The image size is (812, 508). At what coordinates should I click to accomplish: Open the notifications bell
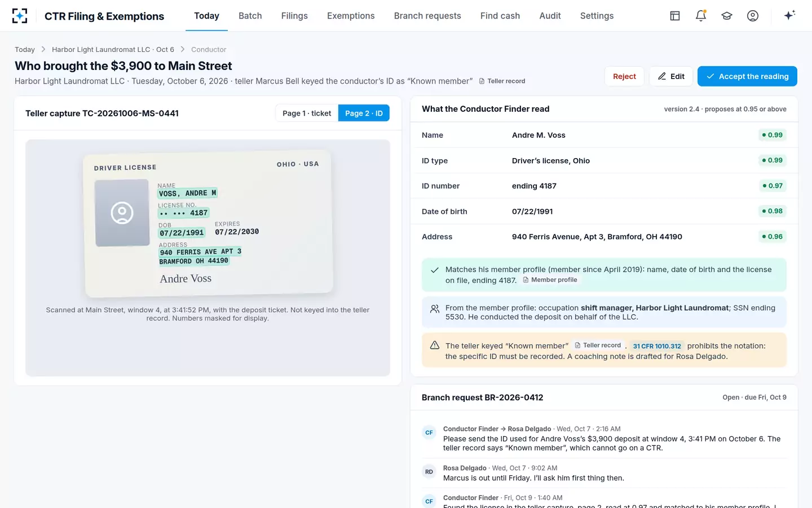701,16
